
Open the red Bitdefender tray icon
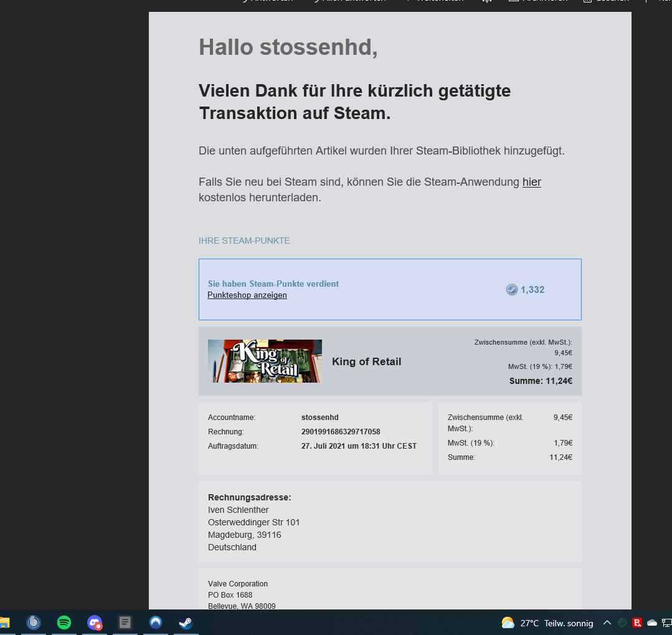(637, 623)
